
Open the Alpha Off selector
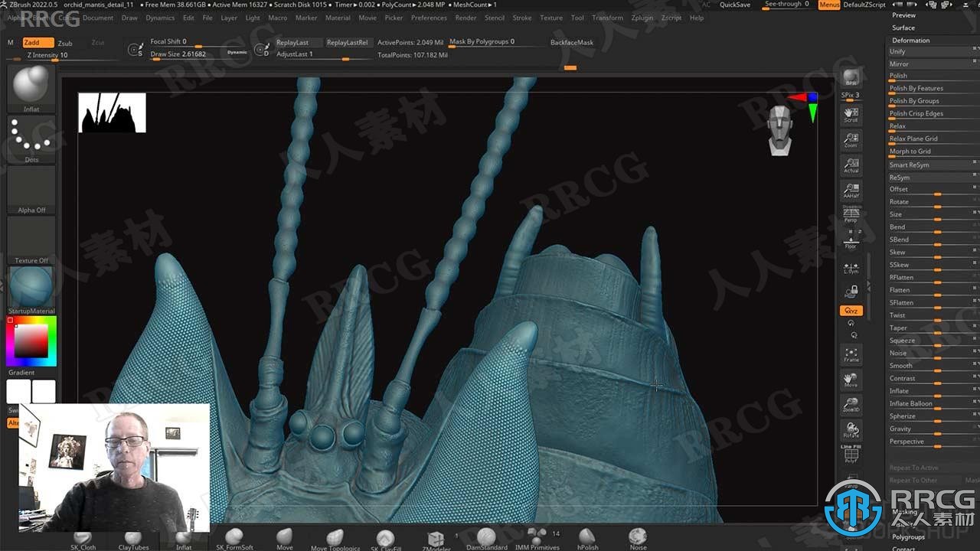[x=31, y=190]
